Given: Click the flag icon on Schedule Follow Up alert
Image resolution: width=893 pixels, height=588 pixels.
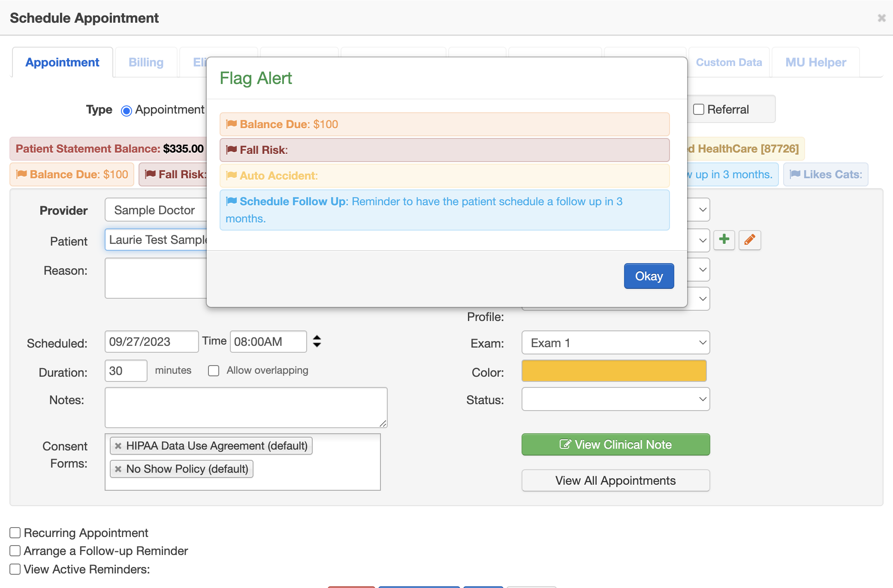Looking at the screenshot, I should click(232, 201).
